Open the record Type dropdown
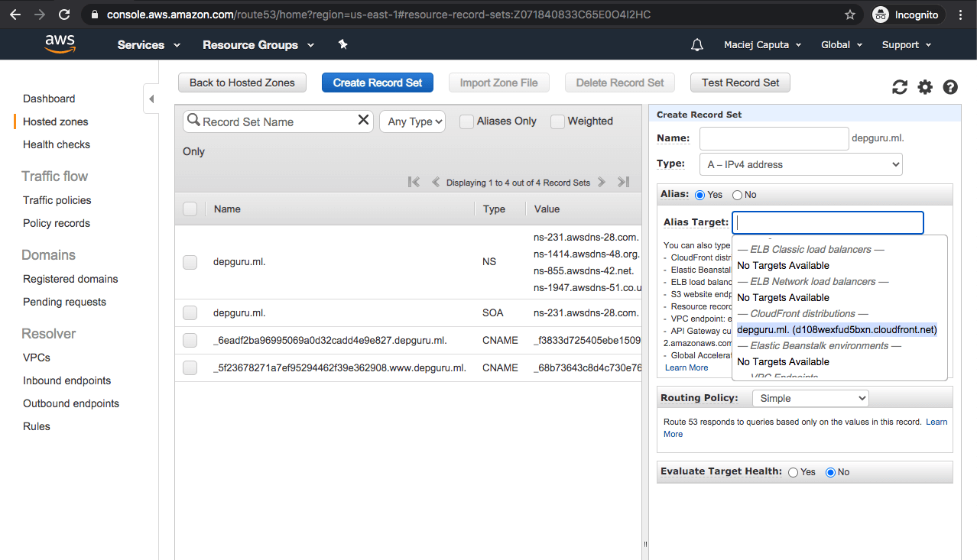977x560 pixels. click(x=800, y=164)
